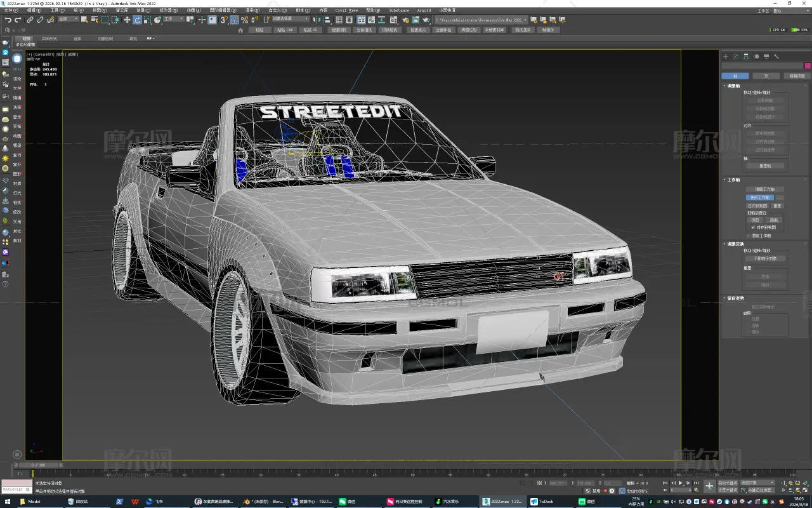Viewport: 812px width, 508px height.
Task: Collapse the 调整轴 rollout
Action: click(733, 85)
